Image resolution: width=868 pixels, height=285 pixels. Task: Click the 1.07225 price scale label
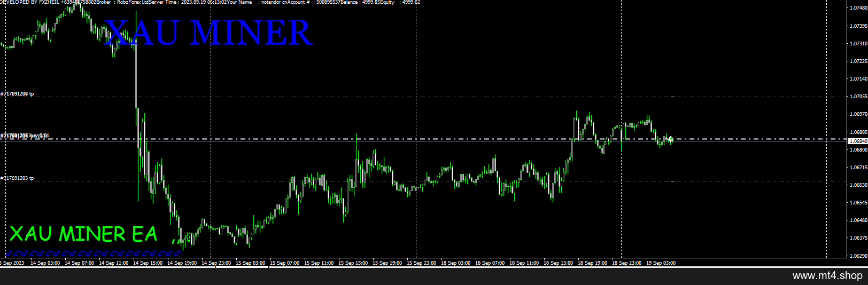click(x=858, y=61)
